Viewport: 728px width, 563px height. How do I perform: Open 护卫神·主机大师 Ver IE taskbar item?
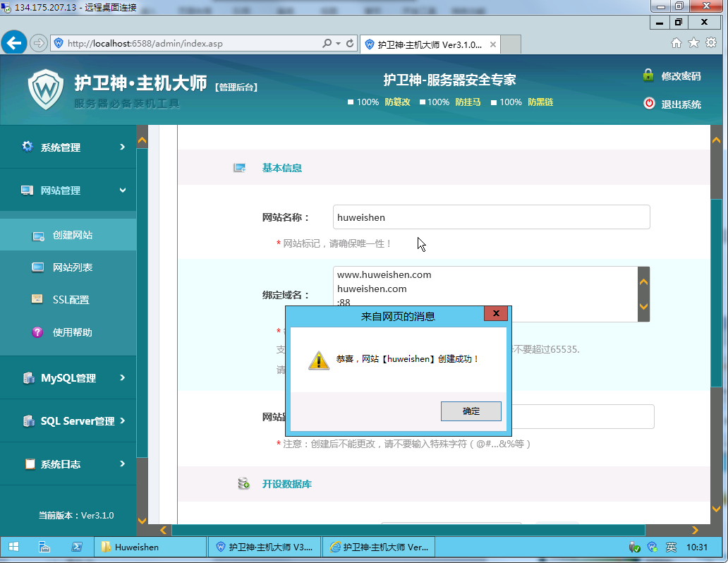point(379,547)
